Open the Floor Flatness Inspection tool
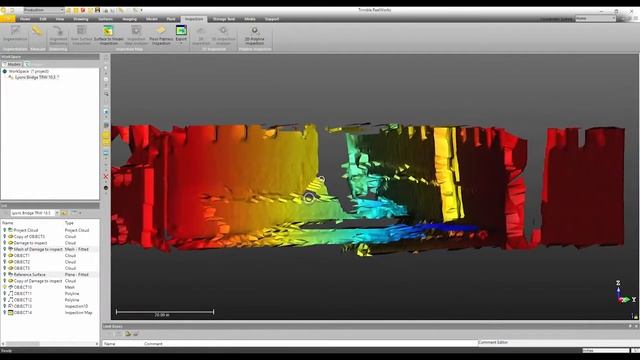Viewport: 640px width, 360px height. pos(161,35)
